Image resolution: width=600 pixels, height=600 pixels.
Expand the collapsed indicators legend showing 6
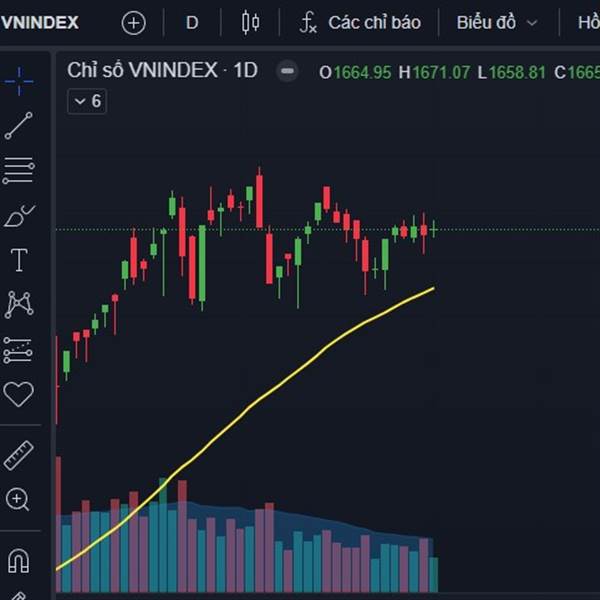87,101
